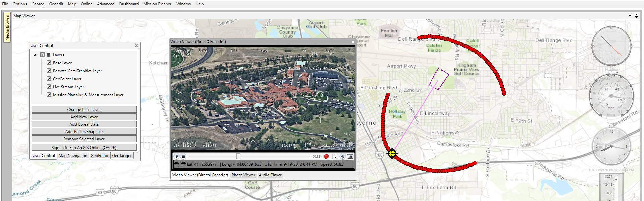Screen dimensions: 644x201
Task: Open the Media Browser side tab
Action: click(7, 27)
